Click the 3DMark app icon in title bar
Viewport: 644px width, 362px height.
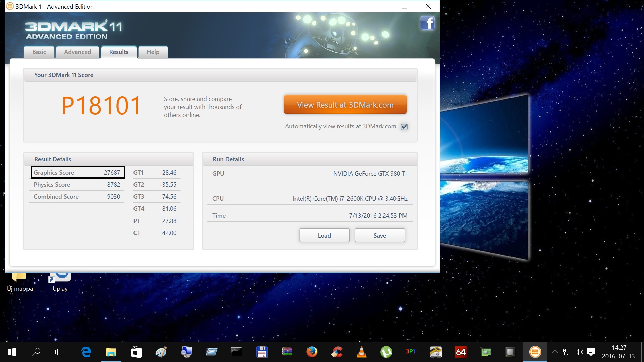tap(10, 6)
